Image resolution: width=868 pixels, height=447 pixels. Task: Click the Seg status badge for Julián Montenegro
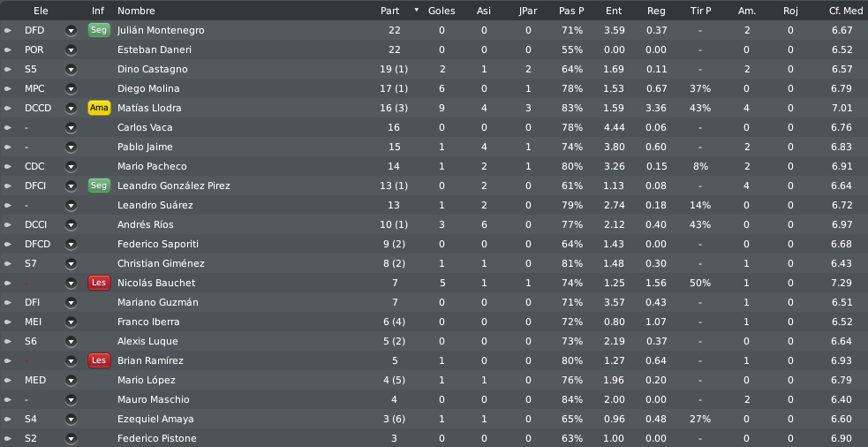coord(99,30)
